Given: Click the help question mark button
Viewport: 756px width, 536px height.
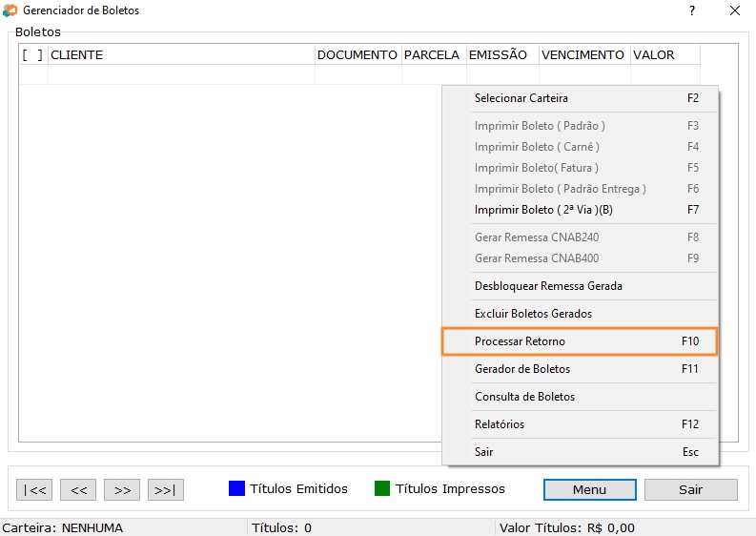Looking at the screenshot, I should [x=691, y=10].
